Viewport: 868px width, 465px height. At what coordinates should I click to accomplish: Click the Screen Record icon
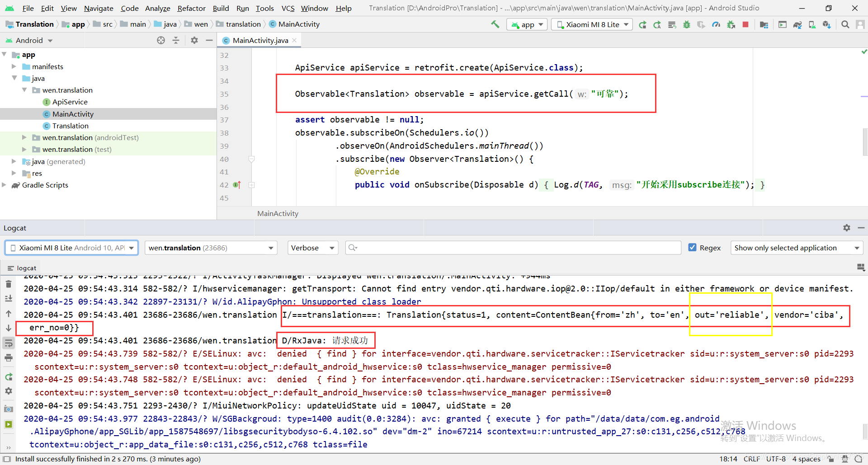click(9, 424)
